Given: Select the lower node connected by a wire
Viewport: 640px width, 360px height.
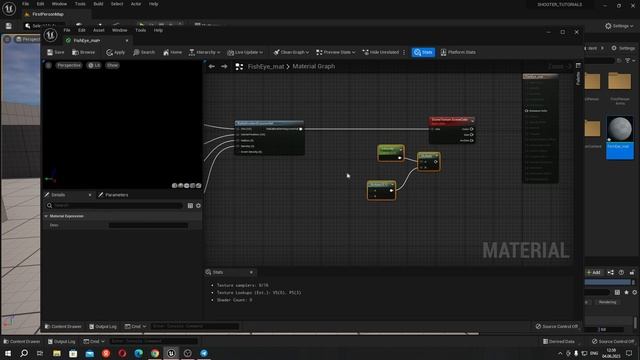Looking at the screenshot, I should point(381,191).
